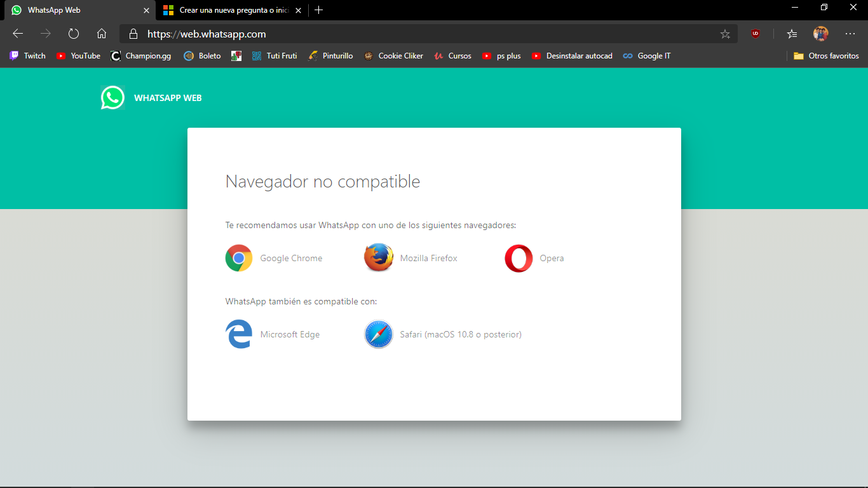
Task: Open the Microsoft Edge text link
Action: pos(290,334)
